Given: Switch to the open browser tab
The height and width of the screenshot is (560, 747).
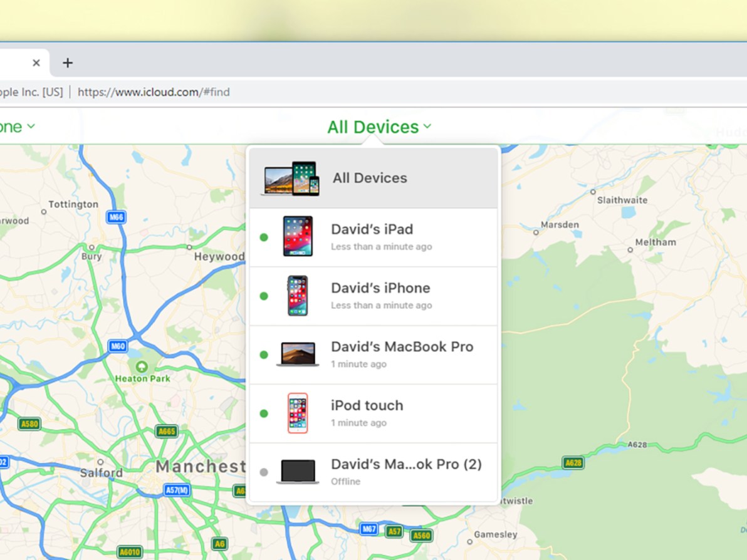Looking at the screenshot, I should click(13, 63).
